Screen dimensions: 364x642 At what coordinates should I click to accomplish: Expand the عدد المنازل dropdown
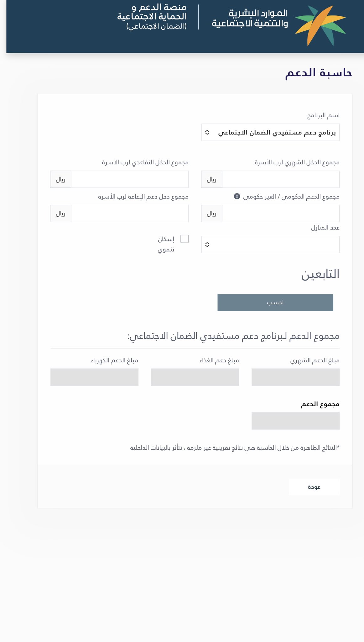tap(270, 245)
